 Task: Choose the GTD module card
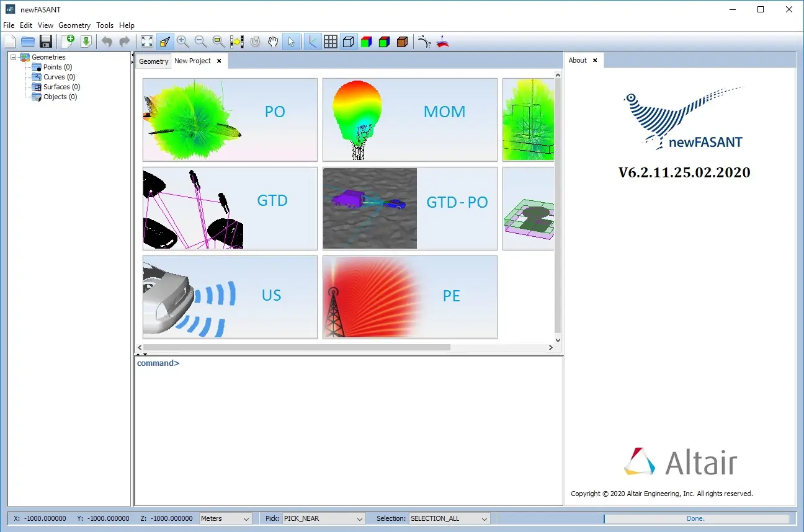coord(230,208)
